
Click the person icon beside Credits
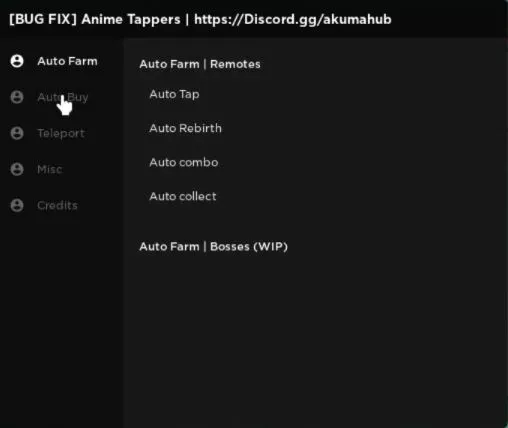(17, 205)
